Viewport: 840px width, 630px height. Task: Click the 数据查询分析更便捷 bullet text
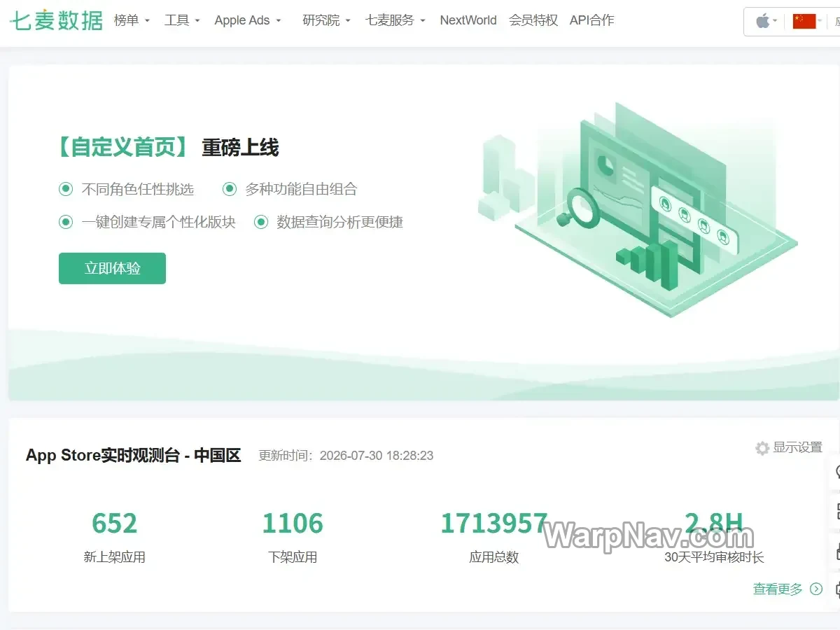click(x=339, y=223)
